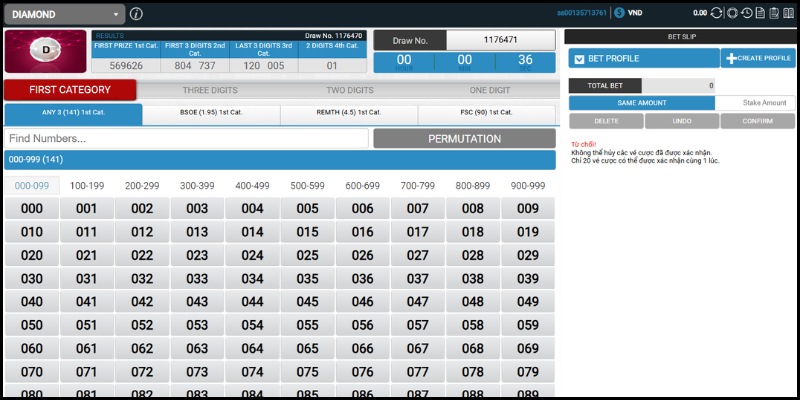The image size is (800, 400).
Task: Expand the DIAMOND game dropdown
Action: 64,14
